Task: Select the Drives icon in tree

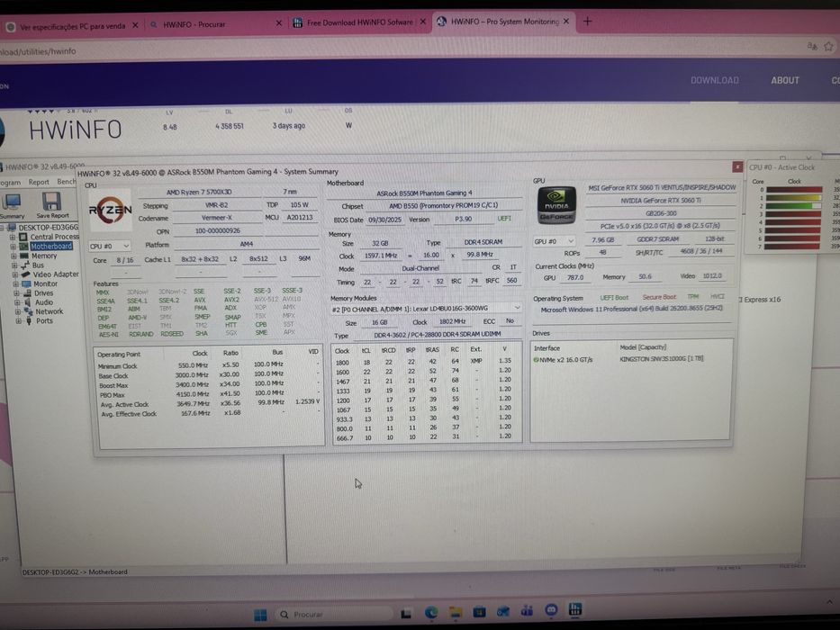Action: click(x=27, y=293)
